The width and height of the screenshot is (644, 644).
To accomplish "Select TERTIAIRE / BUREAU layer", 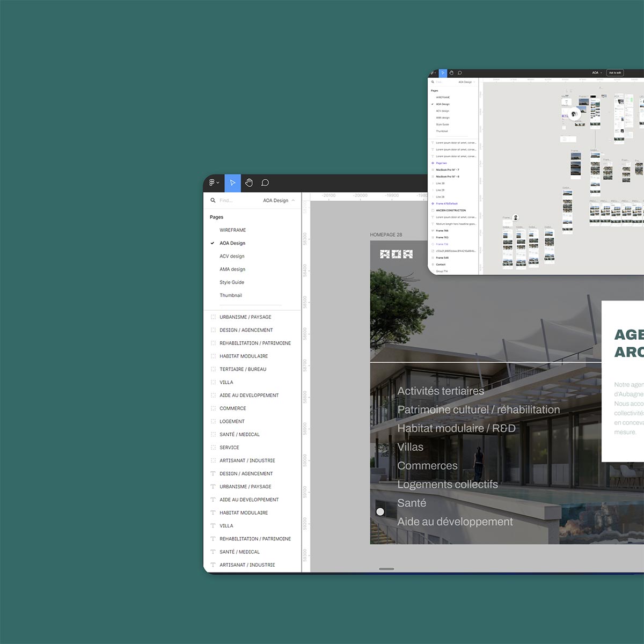I will coord(243,369).
